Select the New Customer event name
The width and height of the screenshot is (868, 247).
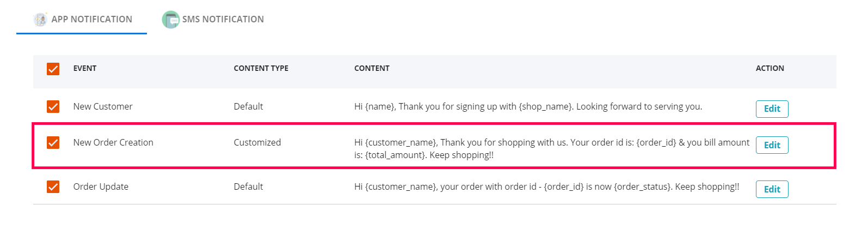click(103, 107)
